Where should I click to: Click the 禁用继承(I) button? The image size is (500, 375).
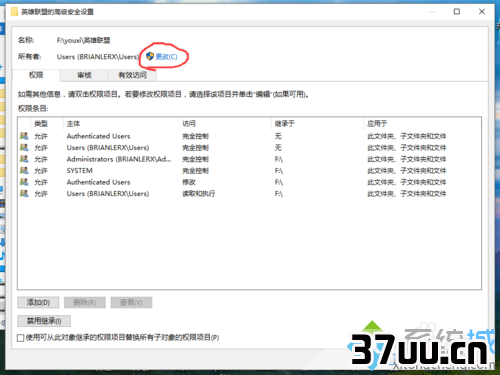pyautogui.click(x=44, y=321)
